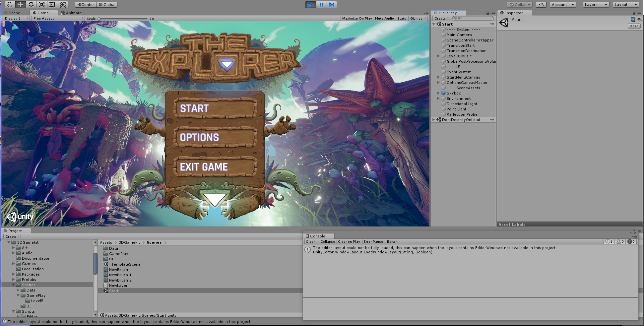Expand StartMenuCanvas object
644x326 pixels.
point(438,77)
